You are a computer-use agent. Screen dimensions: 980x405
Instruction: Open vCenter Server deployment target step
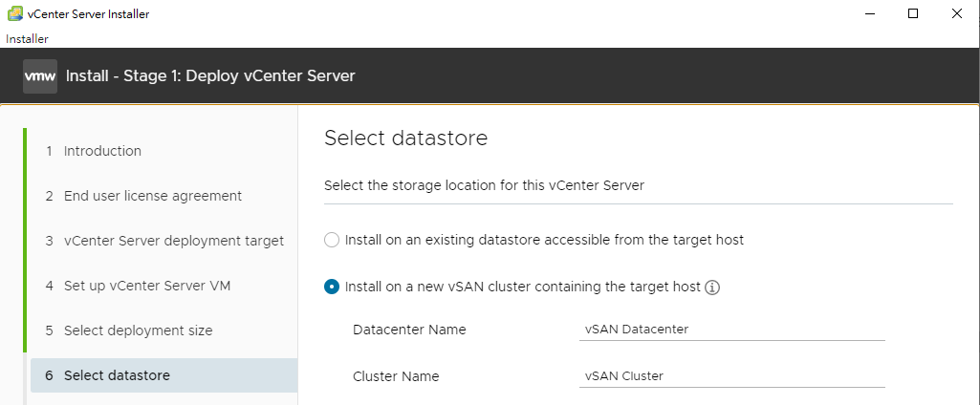coord(163,241)
